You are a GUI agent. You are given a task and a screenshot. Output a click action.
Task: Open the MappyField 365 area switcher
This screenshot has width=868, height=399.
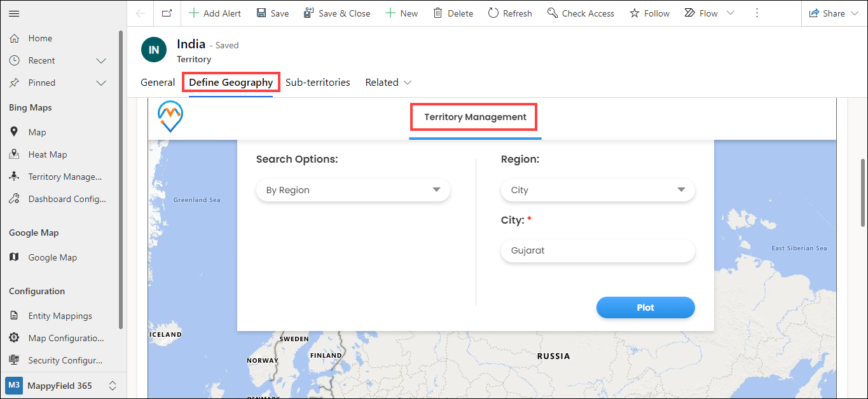(x=64, y=385)
